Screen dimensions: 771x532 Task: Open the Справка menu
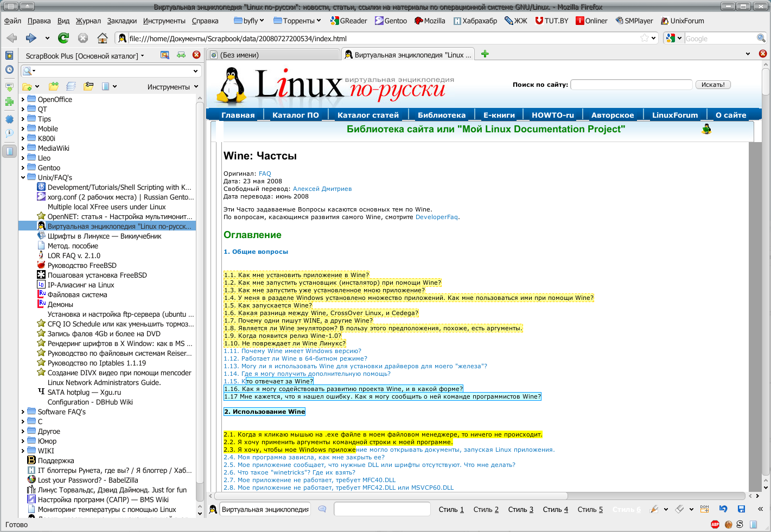coord(205,21)
